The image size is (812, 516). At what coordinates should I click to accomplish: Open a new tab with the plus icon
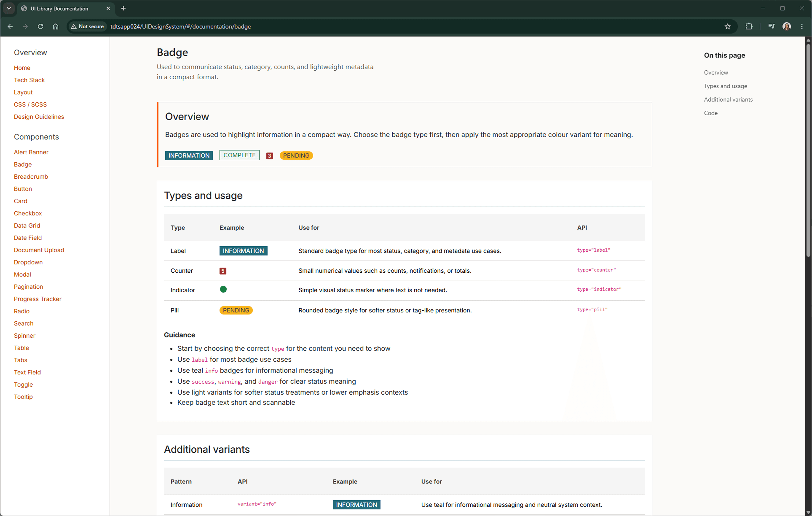coord(123,8)
